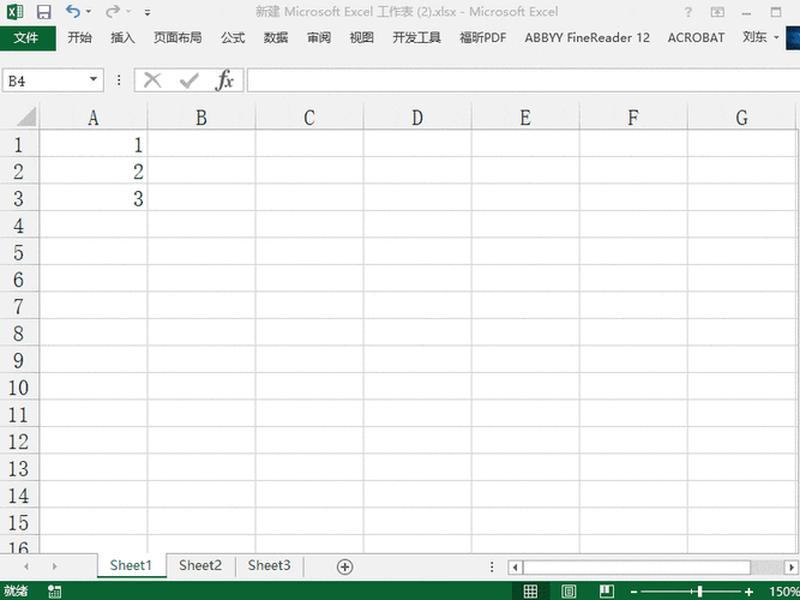Click horizontal scrollbar left arrow

click(x=515, y=567)
